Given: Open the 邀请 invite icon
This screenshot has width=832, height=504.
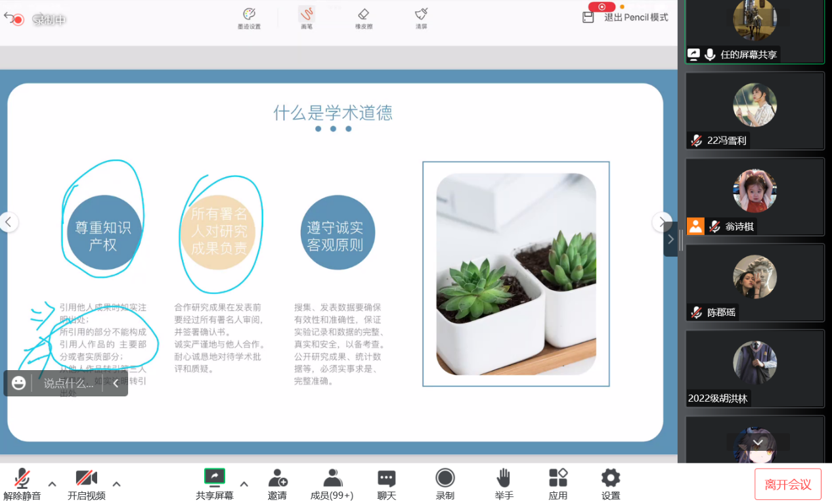Looking at the screenshot, I should pyautogui.click(x=277, y=484).
